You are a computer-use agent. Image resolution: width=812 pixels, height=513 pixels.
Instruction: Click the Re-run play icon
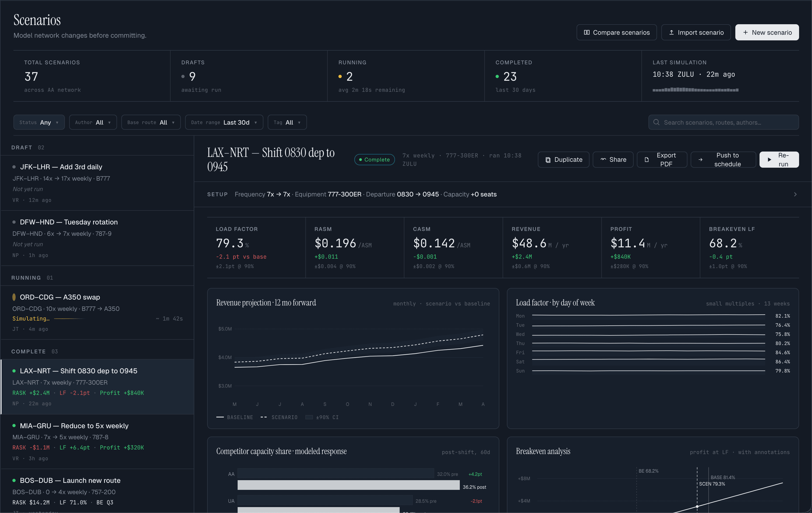769,160
